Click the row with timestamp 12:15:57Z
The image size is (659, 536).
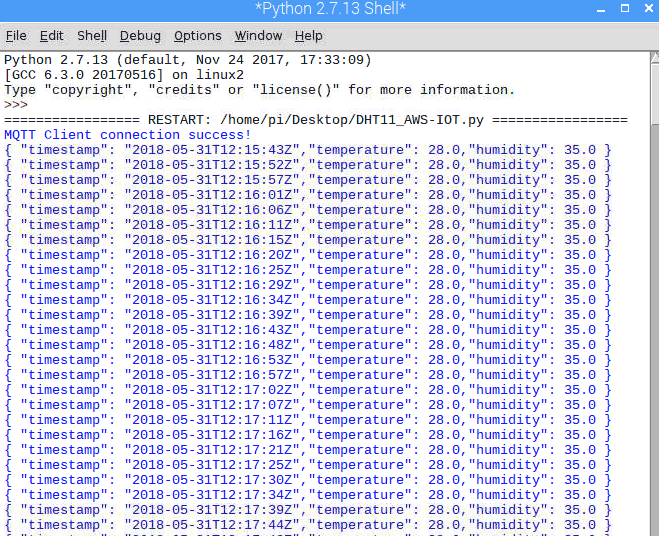point(308,180)
